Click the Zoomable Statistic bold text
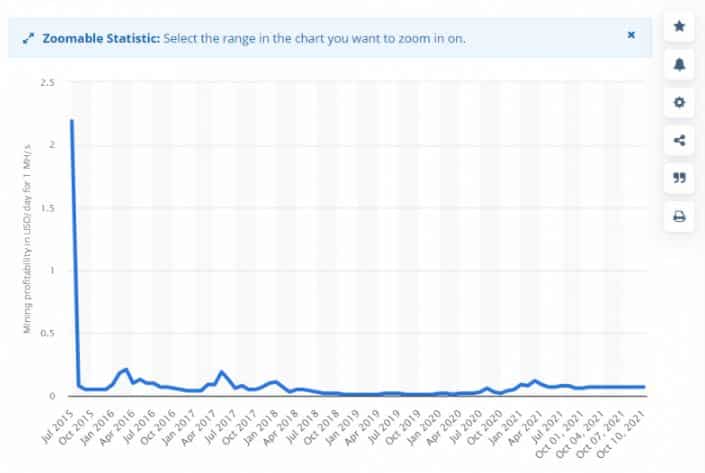 coord(101,39)
